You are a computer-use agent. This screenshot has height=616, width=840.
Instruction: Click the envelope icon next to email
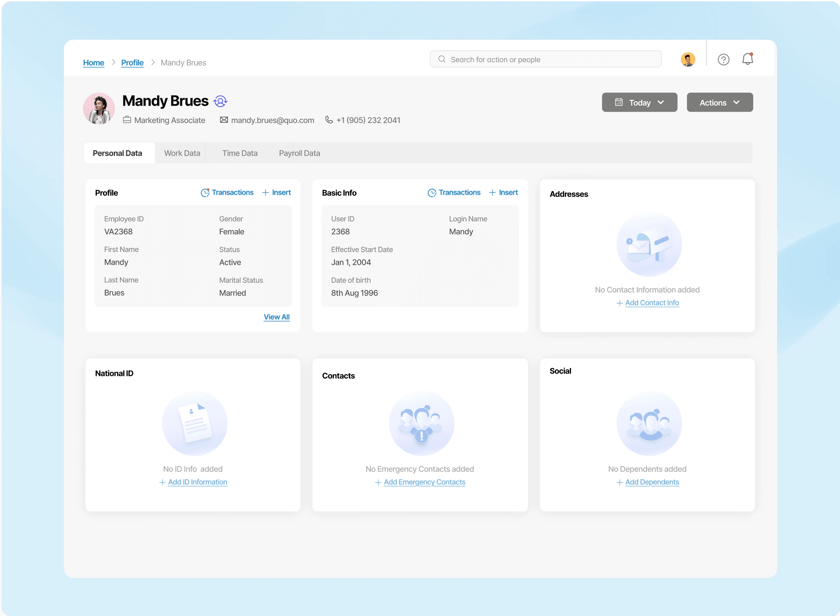224,120
